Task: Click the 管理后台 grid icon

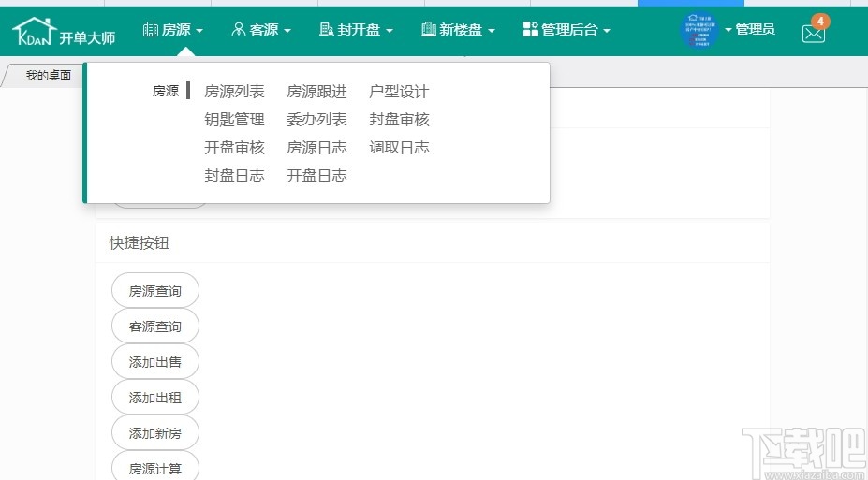Action: [530, 29]
